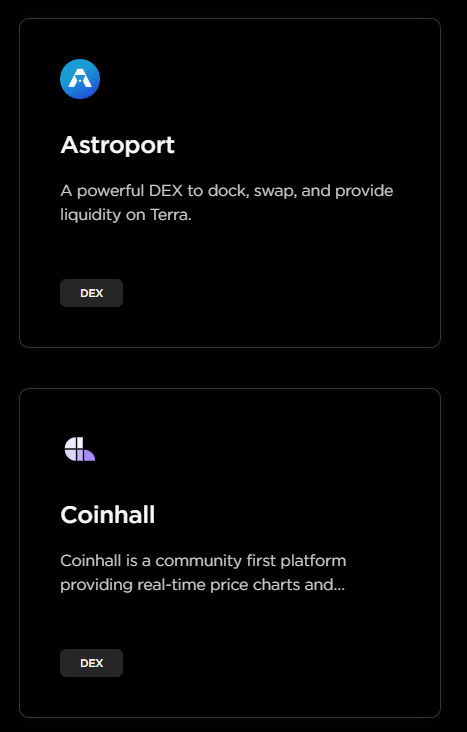Click 'Coinhall is a community first platform' line

(x=203, y=561)
